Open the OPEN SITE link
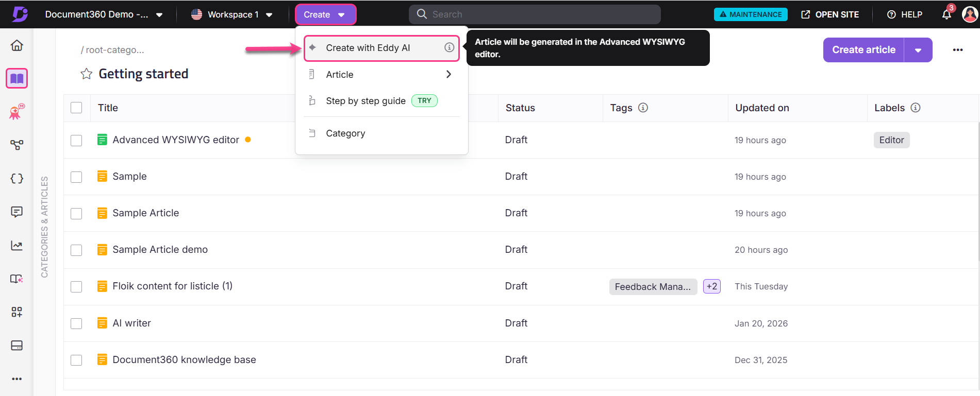 coord(830,14)
